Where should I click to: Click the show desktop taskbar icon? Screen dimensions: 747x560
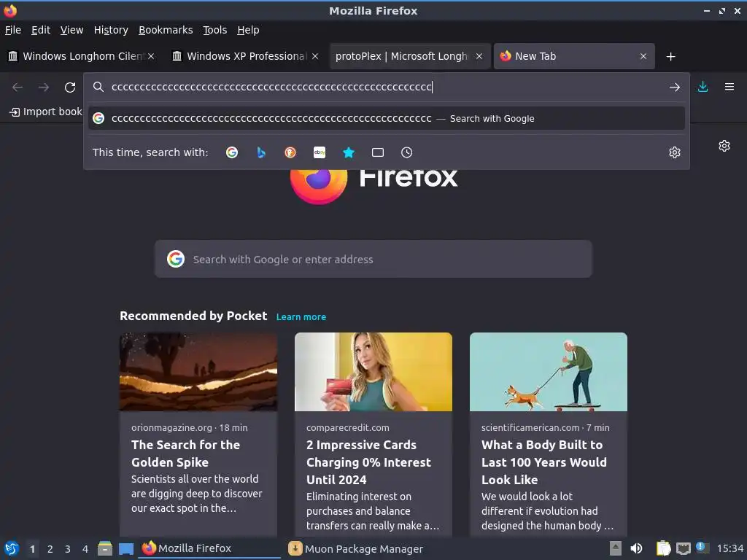pos(125,548)
